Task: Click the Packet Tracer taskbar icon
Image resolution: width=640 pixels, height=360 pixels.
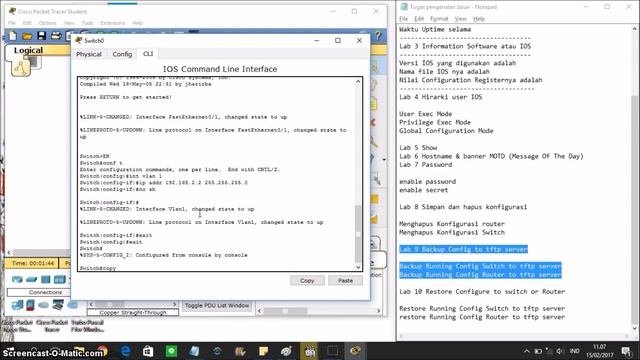Action: [355, 351]
